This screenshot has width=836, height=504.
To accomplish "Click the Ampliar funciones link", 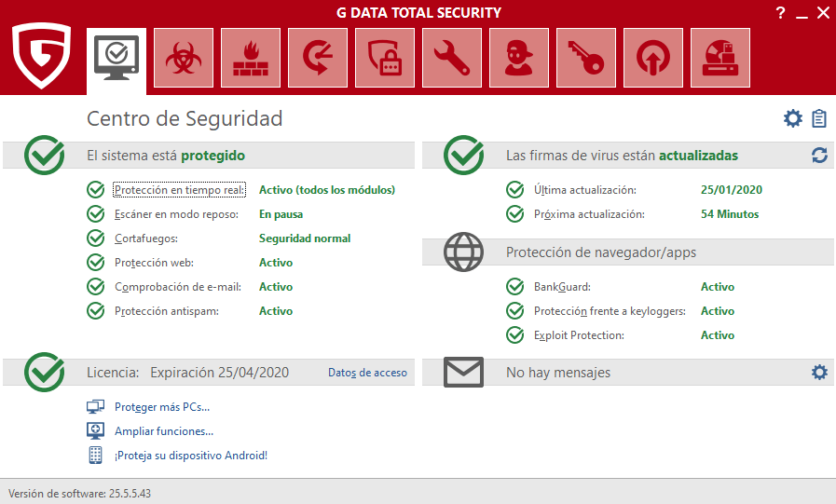I will (164, 431).
